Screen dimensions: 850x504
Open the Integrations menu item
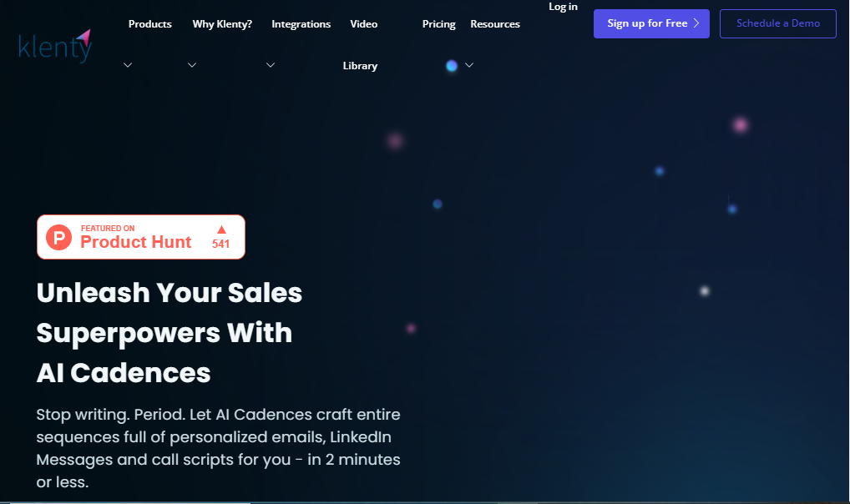[301, 24]
